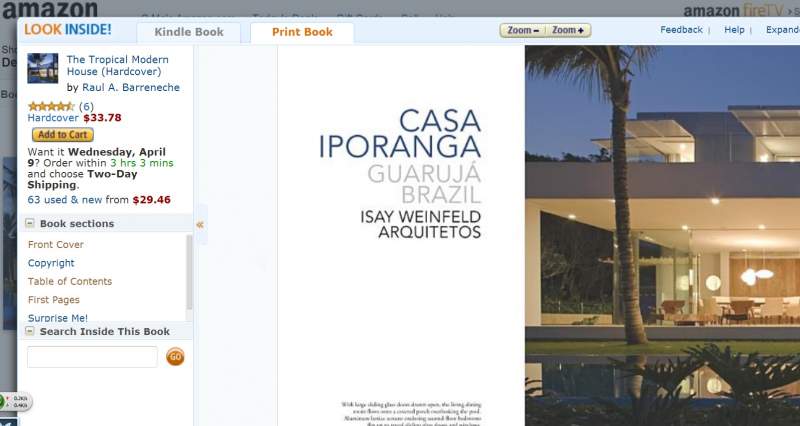Image resolution: width=800 pixels, height=426 pixels.
Task: Open the Feedback link
Action: pyautogui.click(x=681, y=30)
